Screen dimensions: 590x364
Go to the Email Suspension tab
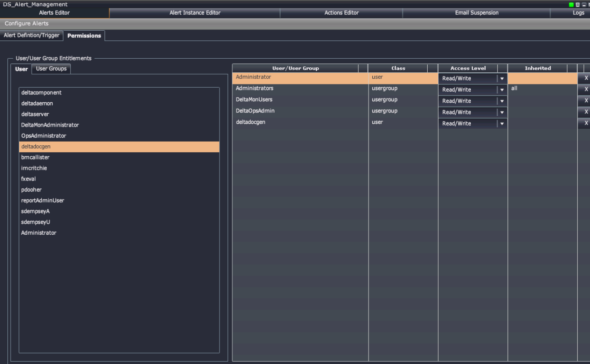point(477,13)
